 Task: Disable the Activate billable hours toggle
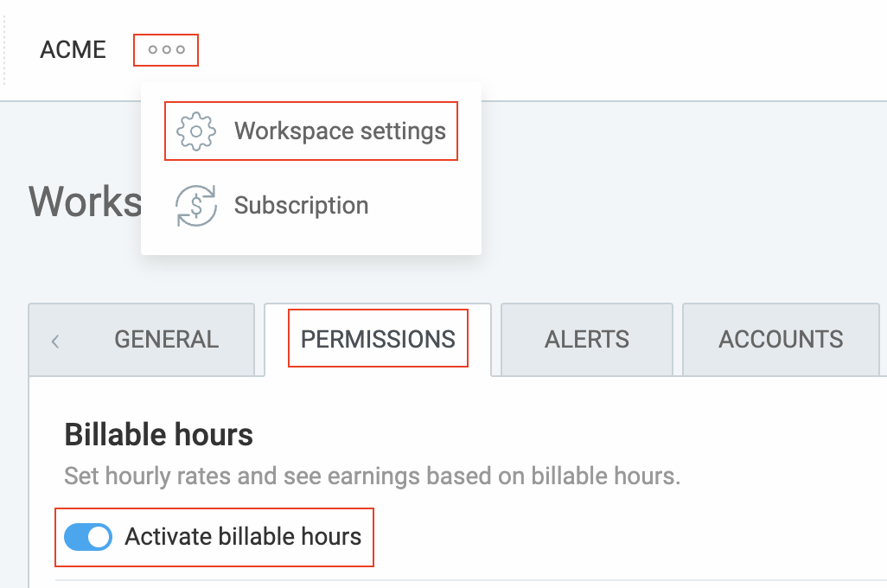87,537
